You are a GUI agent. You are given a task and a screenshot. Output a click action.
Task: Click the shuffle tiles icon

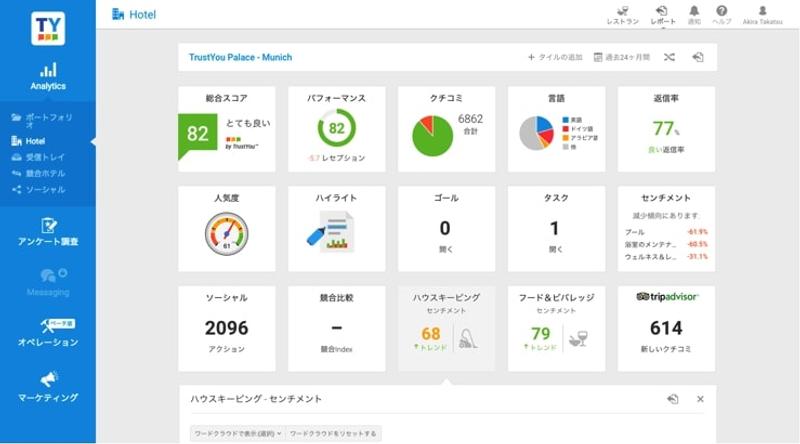coord(669,57)
